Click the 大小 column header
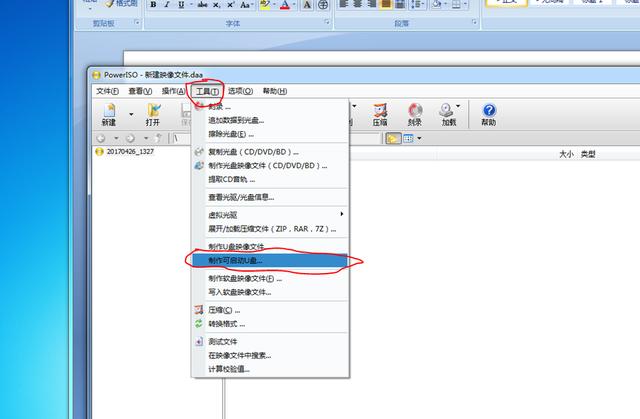This screenshot has width=640, height=419. click(x=566, y=154)
